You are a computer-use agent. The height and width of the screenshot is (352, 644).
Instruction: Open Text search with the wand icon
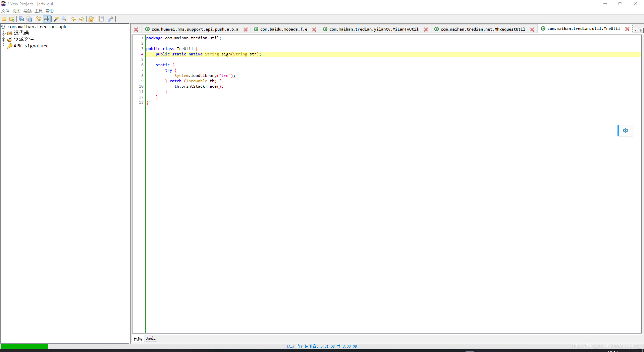(56, 19)
